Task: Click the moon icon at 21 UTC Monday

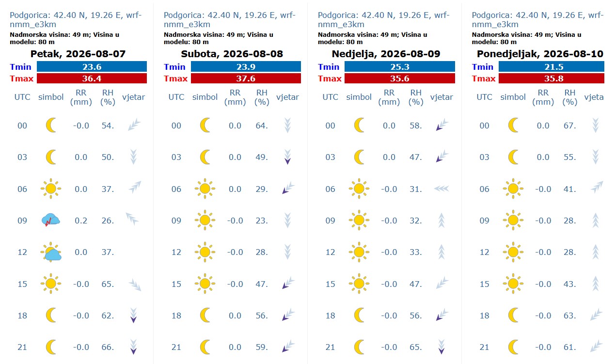Action: [x=513, y=347]
